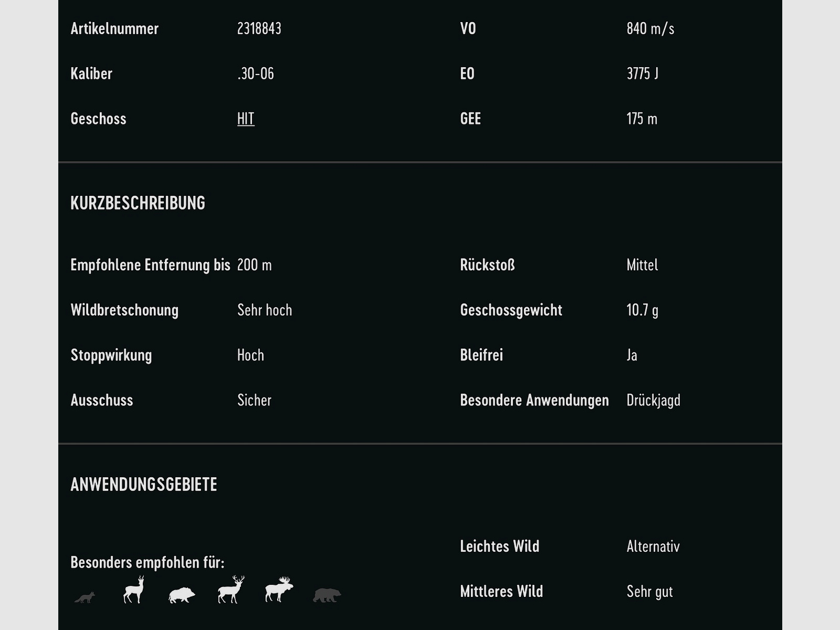840x630 pixels.
Task: Click the greyed-out bear icon
Action: click(327, 595)
